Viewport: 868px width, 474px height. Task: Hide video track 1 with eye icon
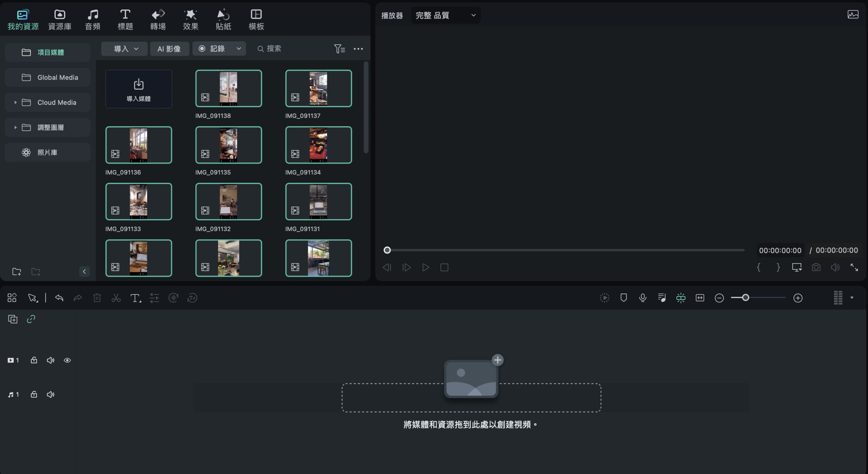coord(67,360)
